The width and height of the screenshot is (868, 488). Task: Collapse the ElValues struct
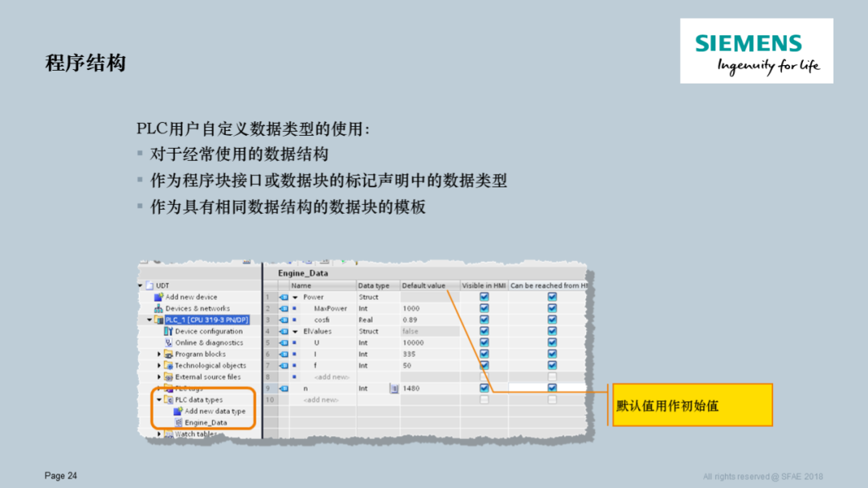[294, 331]
